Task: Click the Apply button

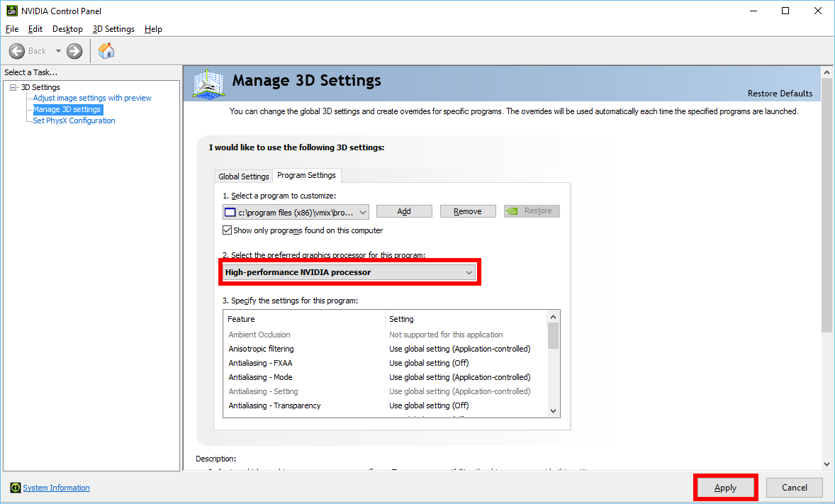Action: 725,488
